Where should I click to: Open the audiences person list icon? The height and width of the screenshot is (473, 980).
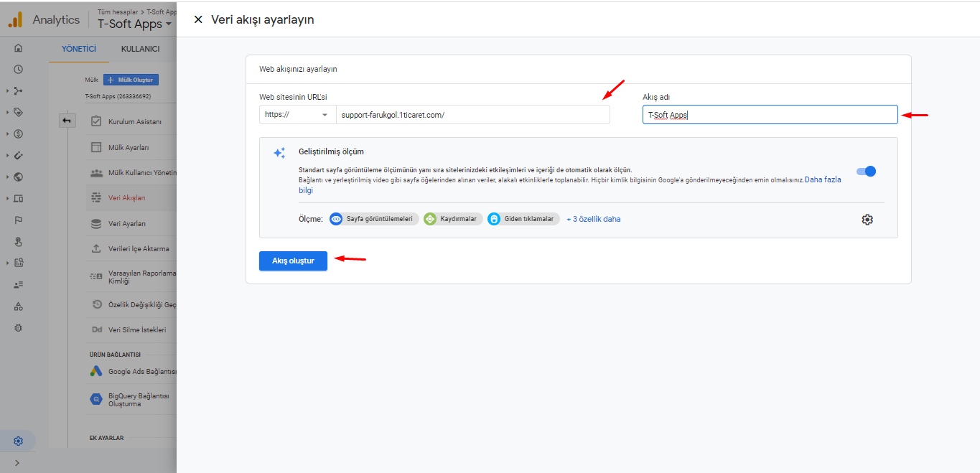click(19, 284)
